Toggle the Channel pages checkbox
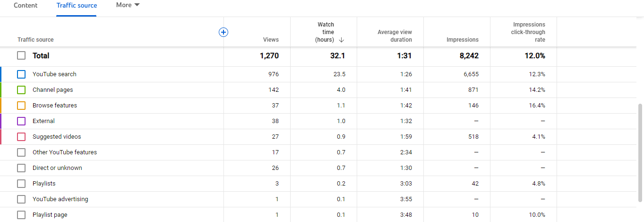The width and height of the screenshot is (644, 222). click(21, 90)
